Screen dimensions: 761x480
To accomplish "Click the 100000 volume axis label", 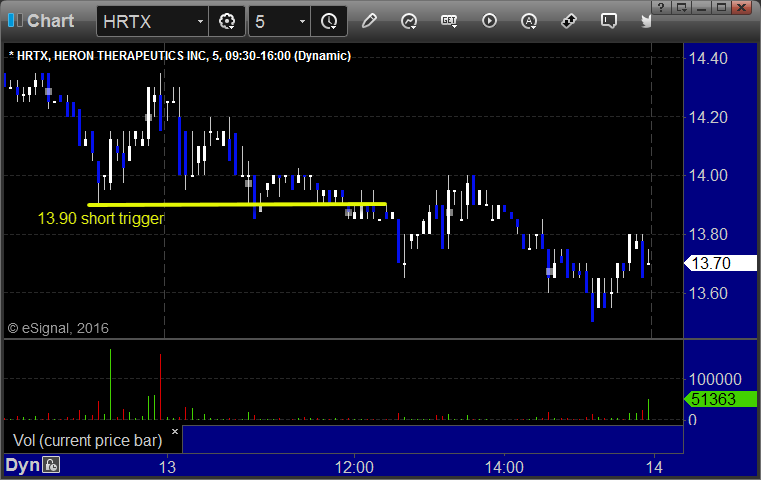I will pos(715,379).
